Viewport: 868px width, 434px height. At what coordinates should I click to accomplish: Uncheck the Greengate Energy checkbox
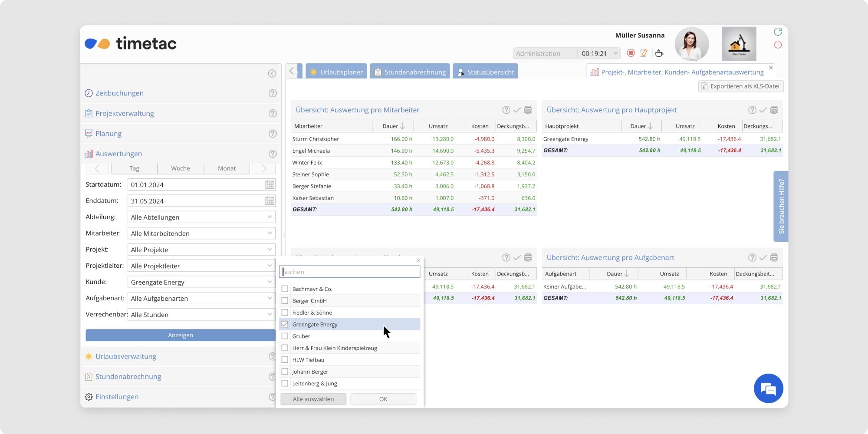pyautogui.click(x=285, y=324)
